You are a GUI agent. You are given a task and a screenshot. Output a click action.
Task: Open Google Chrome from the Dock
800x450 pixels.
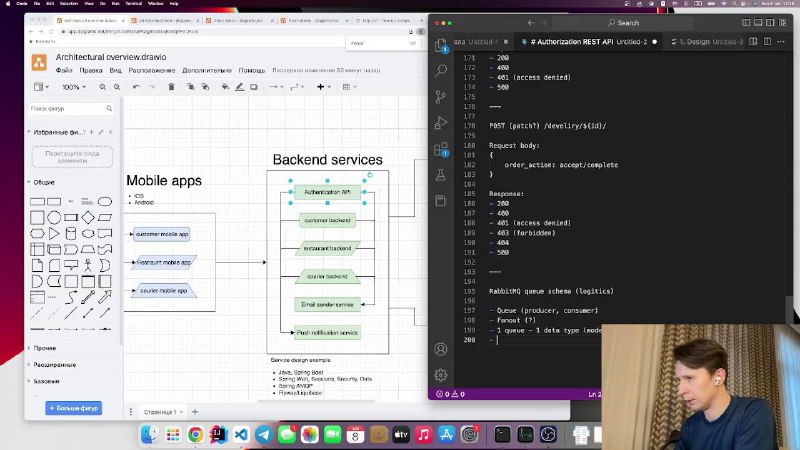[x=195, y=434]
